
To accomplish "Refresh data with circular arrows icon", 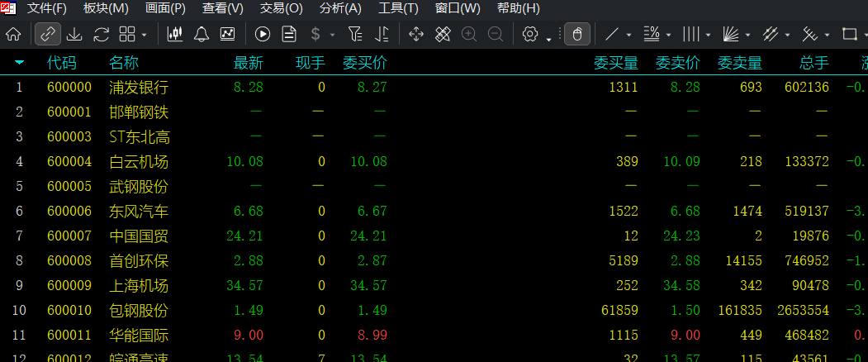I will pos(102,35).
